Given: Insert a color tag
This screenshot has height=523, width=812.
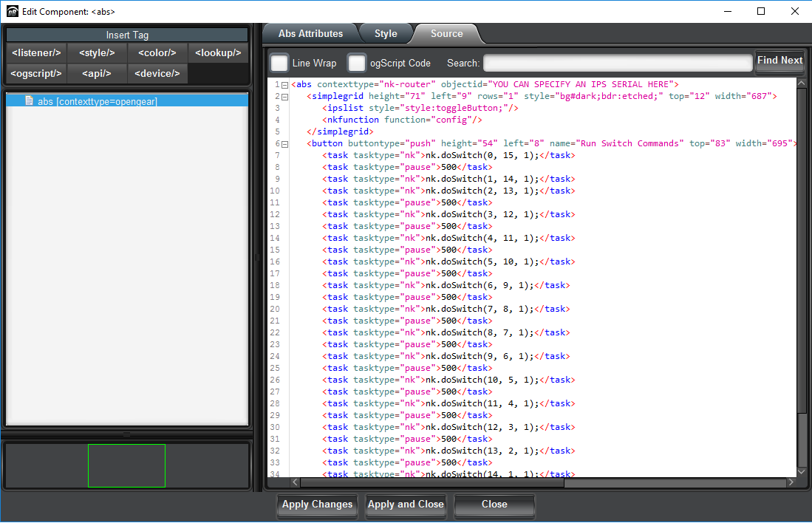Looking at the screenshot, I should [x=157, y=53].
